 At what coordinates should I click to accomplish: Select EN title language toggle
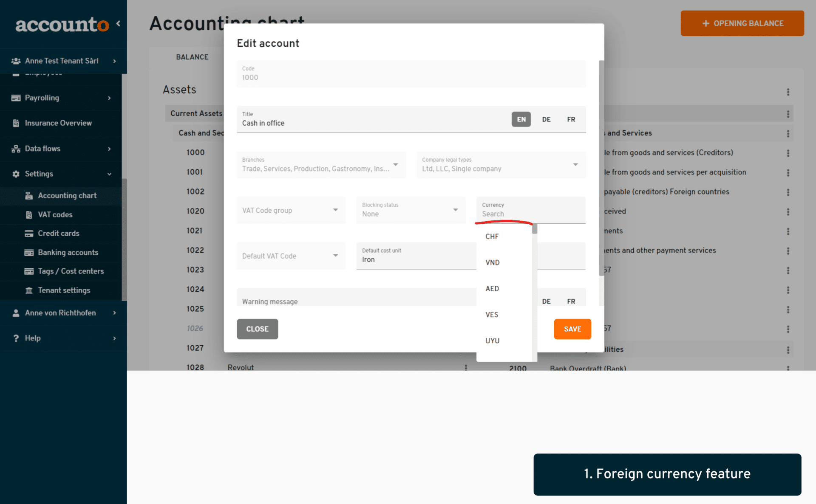[x=521, y=119]
